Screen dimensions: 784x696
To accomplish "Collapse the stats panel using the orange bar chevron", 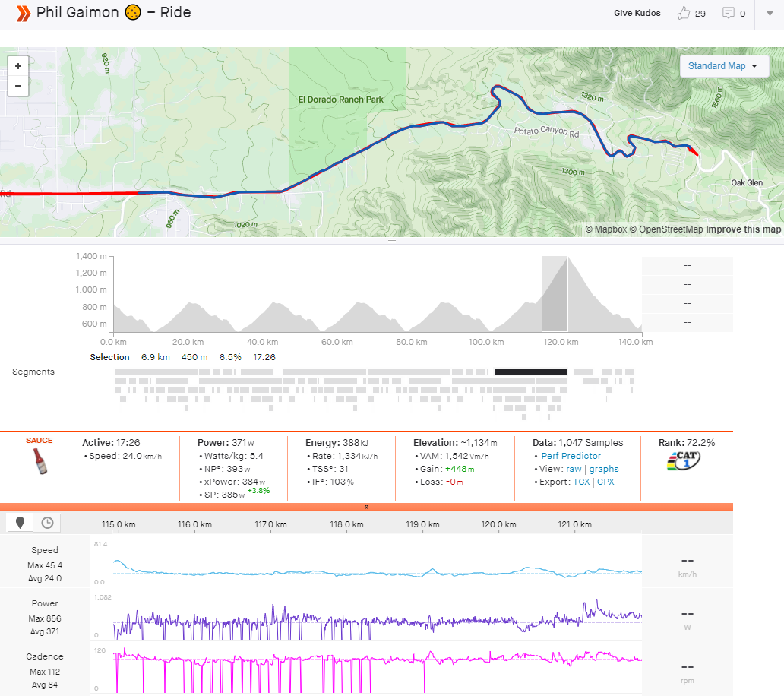I will pos(366,507).
